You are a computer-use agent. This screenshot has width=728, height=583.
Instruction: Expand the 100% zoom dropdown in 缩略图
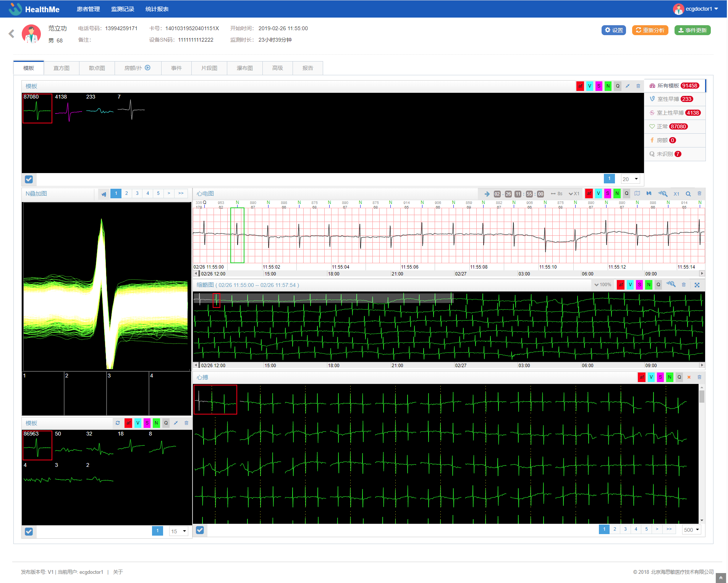click(603, 285)
